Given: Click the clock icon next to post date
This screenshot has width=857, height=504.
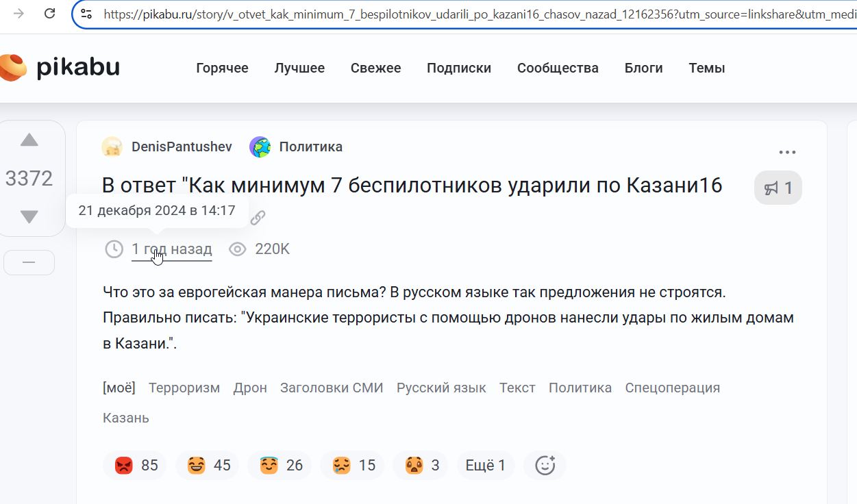Looking at the screenshot, I should [114, 249].
